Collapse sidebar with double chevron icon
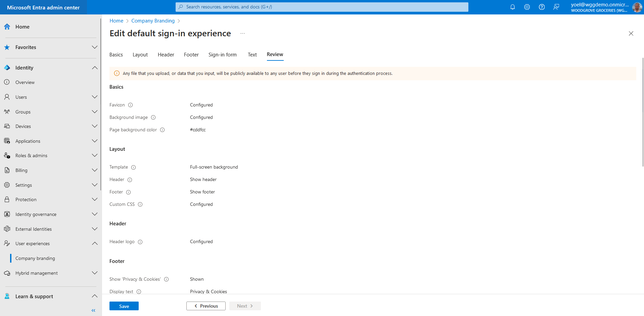The height and width of the screenshot is (316, 644). click(x=93, y=310)
